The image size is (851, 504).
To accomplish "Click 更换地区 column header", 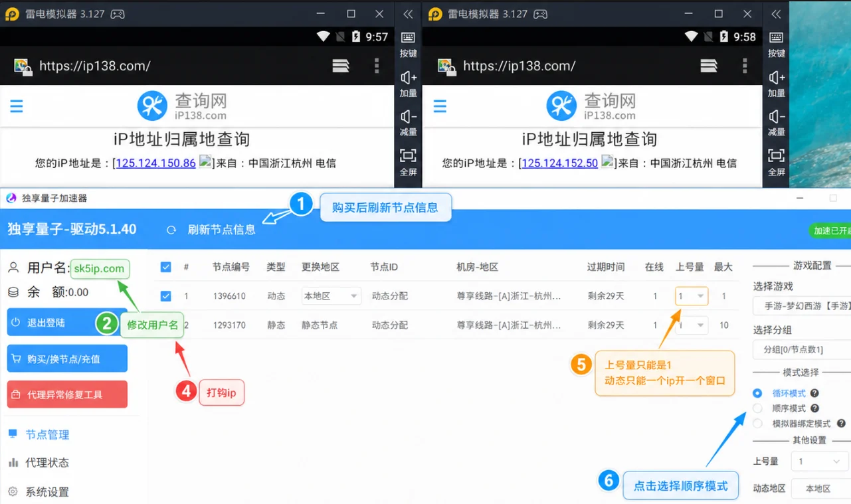I will tap(320, 267).
